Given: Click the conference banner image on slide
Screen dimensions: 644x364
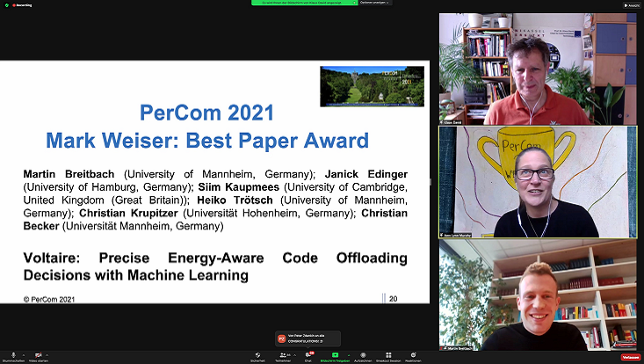Looking at the screenshot, I should [x=373, y=86].
